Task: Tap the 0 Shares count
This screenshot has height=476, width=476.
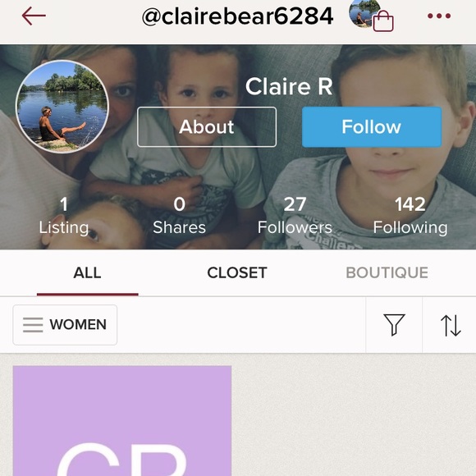Action: 179,216
